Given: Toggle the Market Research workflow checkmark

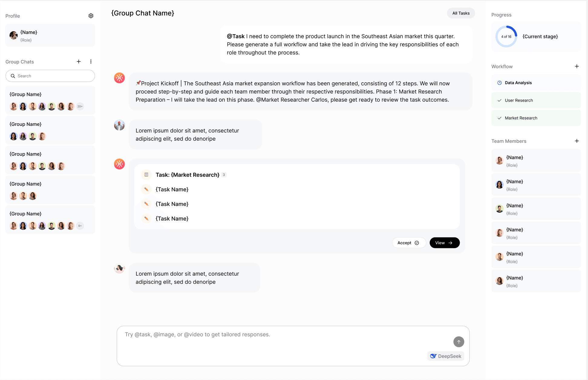Looking at the screenshot, I should (499, 118).
